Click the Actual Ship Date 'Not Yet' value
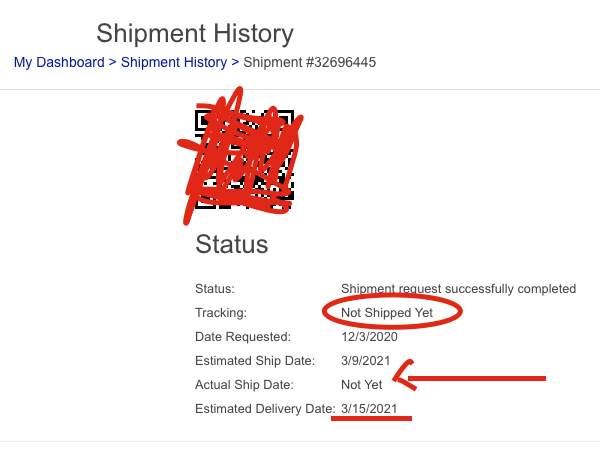The image size is (600, 451). 362,385
